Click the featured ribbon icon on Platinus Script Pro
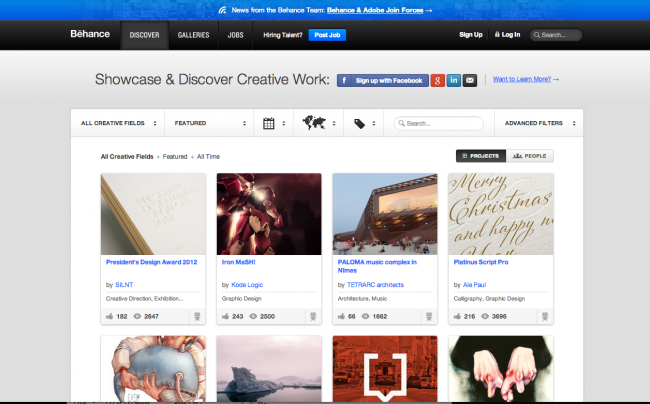Screen dimensions: 650x404 tap(545, 317)
